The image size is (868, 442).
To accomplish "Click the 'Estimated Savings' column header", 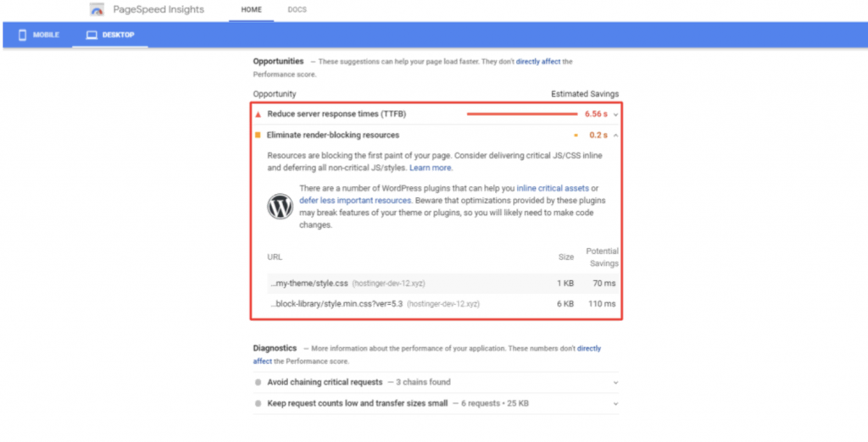I will coord(585,94).
